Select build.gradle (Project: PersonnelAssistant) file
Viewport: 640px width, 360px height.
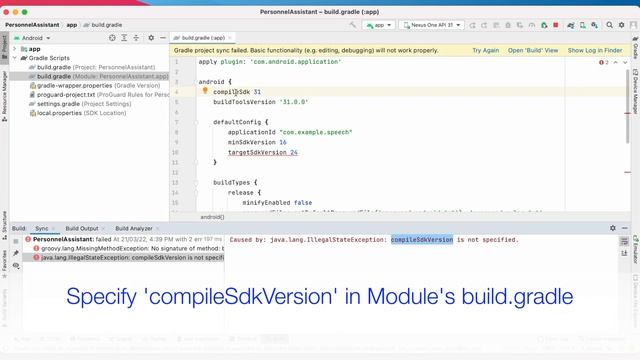click(92, 67)
